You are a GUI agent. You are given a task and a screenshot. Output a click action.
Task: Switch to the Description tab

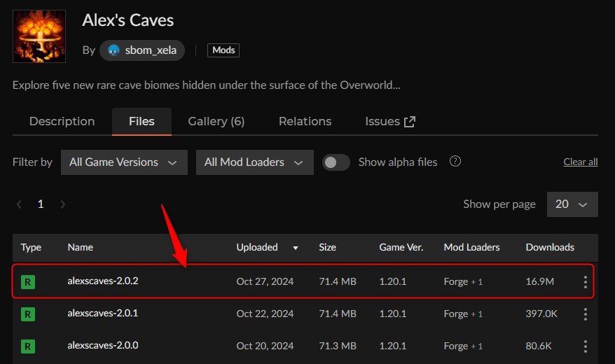pos(62,122)
